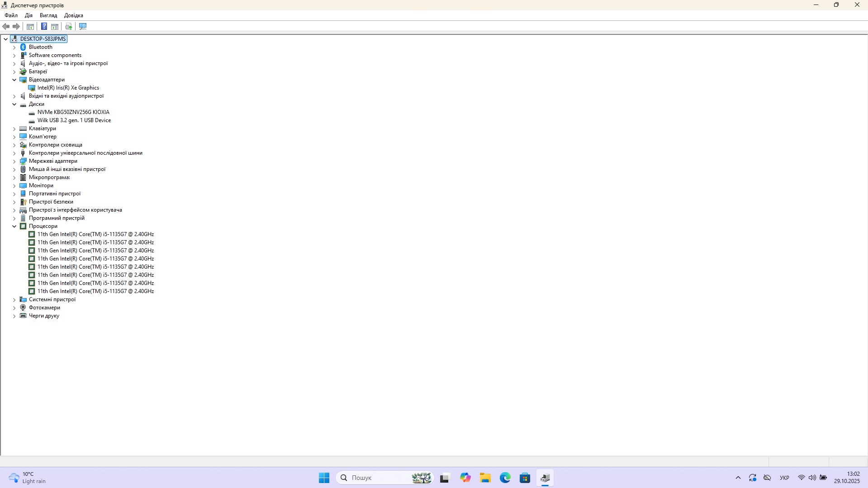
Task: Collapse the Відеоадаптери category
Action: tap(14, 80)
